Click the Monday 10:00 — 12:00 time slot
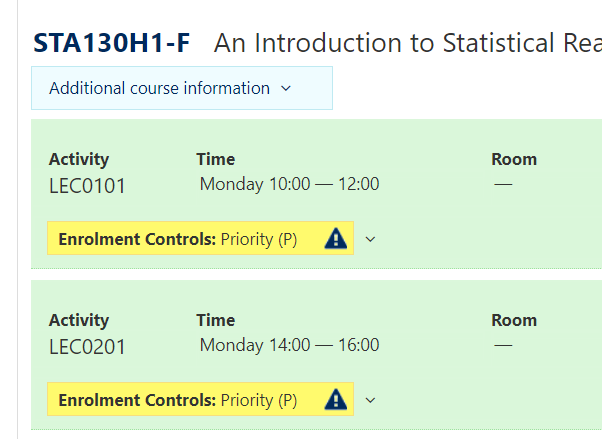This screenshot has width=602, height=439. coord(289,184)
